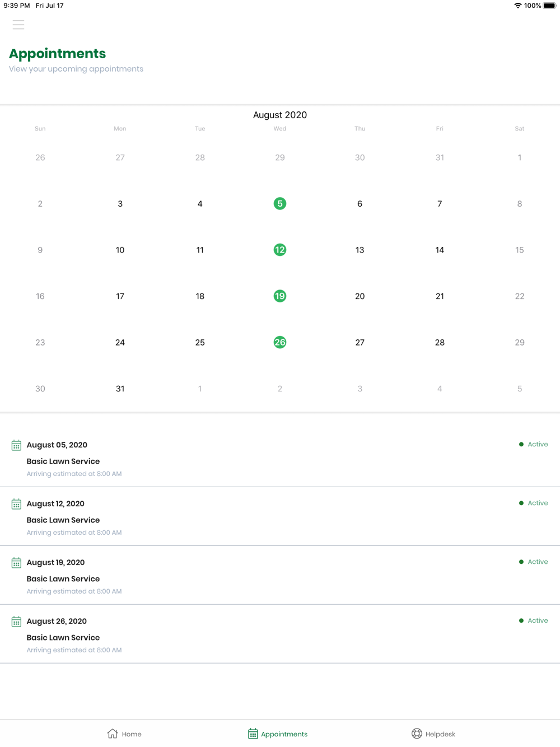Click calendar icon beside August 05, 2020
The width and height of the screenshot is (560, 747).
[x=16, y=445]
